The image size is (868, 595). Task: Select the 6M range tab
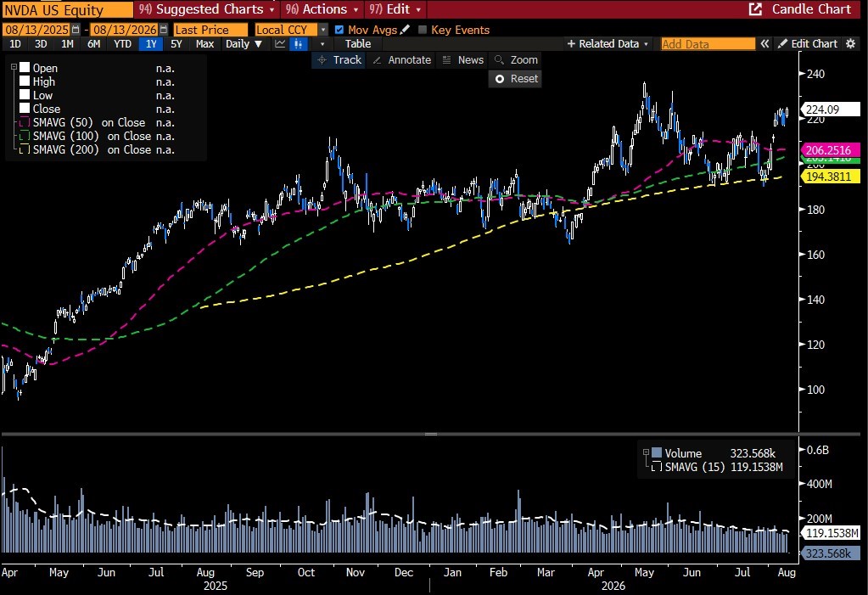(x=94, y=44)
